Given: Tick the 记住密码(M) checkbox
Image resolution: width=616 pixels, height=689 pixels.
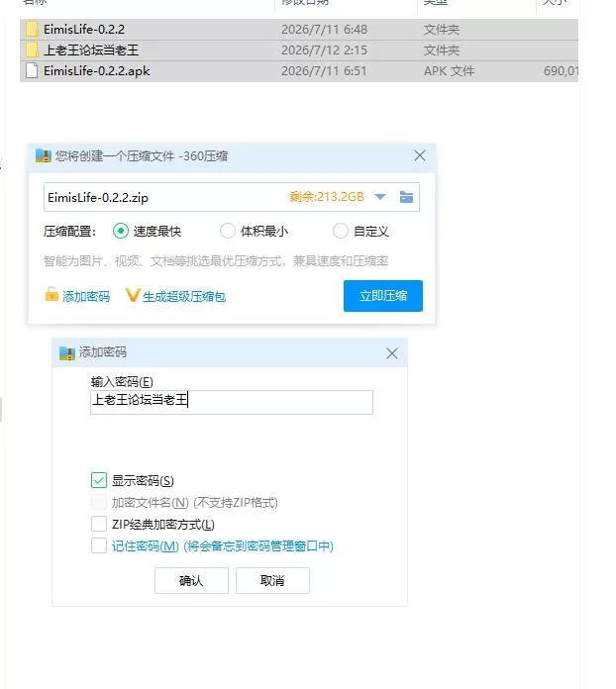Looking at the screenshot, I should pyautogui.click(x=99, y=545).
